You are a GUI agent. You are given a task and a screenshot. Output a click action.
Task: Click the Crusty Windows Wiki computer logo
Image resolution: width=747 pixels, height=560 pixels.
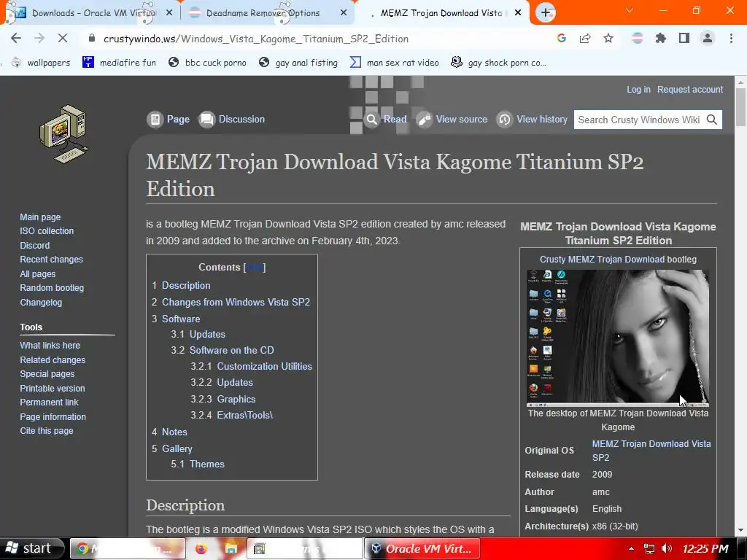click(64, 134)
